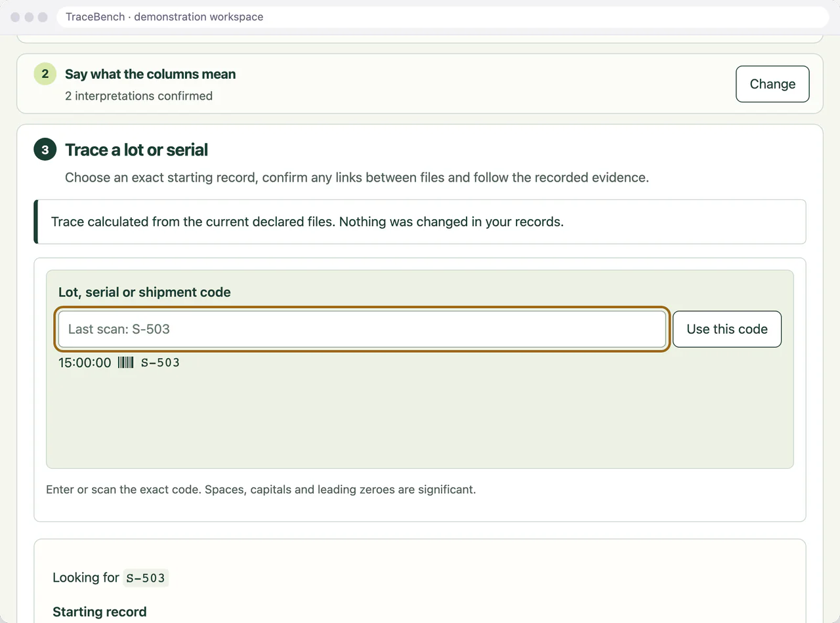Click the S-503 code in the scan log
Viewport: 840px width, 623px height.
160,363
